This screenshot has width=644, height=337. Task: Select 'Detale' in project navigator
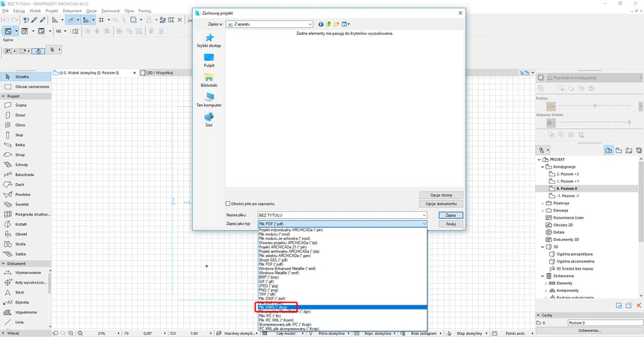pyautogui.click(x=559, y=232)
